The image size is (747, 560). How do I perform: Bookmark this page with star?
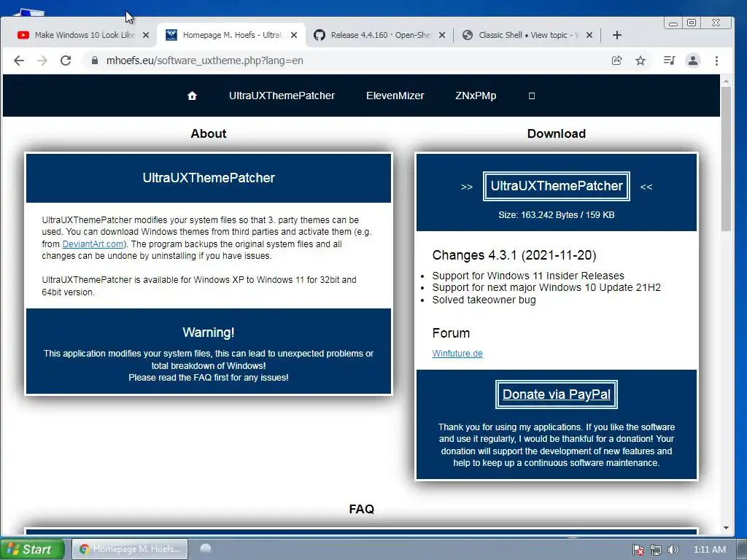640,61
